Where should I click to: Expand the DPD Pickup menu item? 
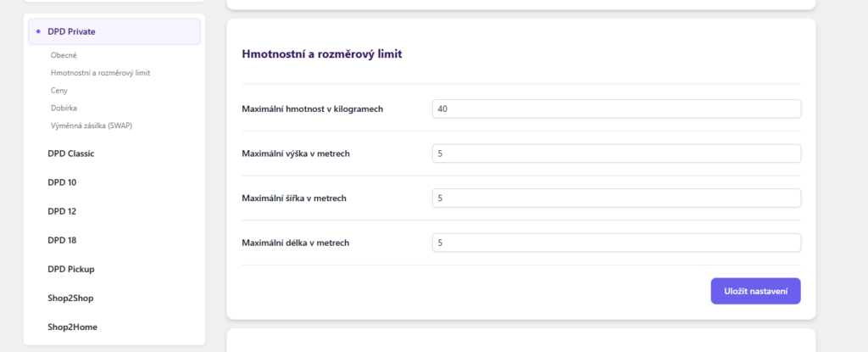[x=70, y=269]
